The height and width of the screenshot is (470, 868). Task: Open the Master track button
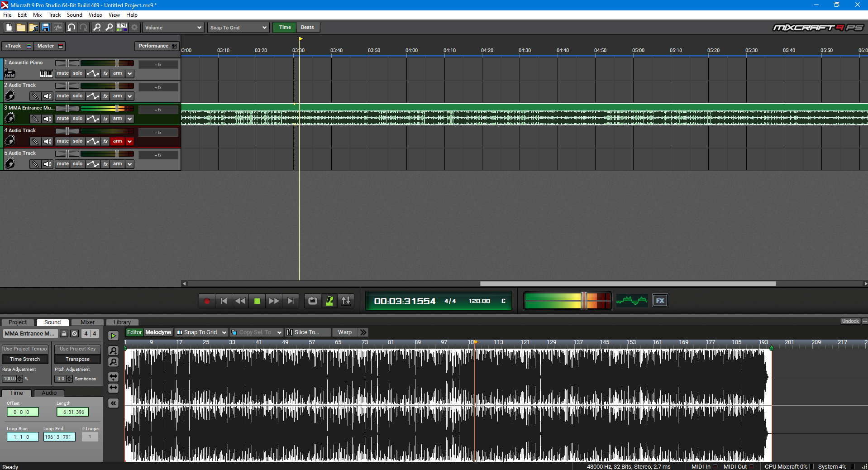50,46
